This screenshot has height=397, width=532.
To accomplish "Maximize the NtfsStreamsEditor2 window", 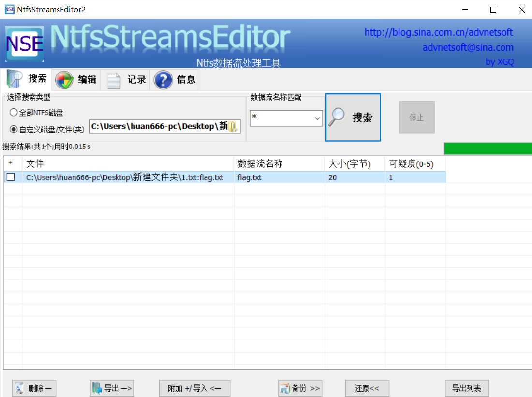I will [x=493, y=10].
